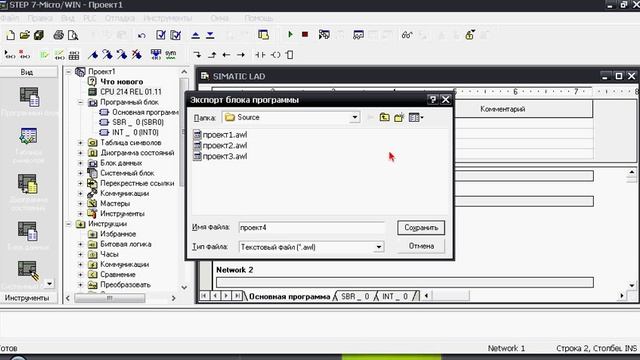Select file проект2.awl
The height and width of the screenshot is (360, 640).
(x=220, y=145)
